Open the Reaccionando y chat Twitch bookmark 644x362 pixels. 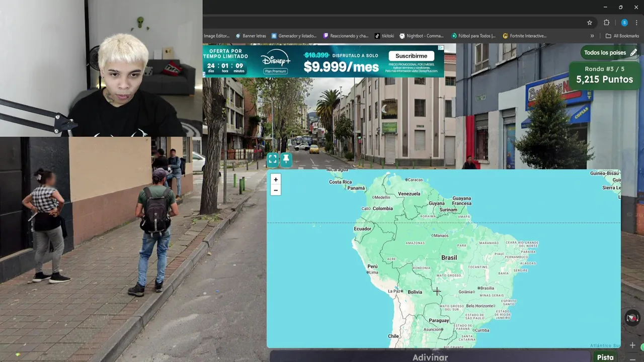[x=346, y=36]
